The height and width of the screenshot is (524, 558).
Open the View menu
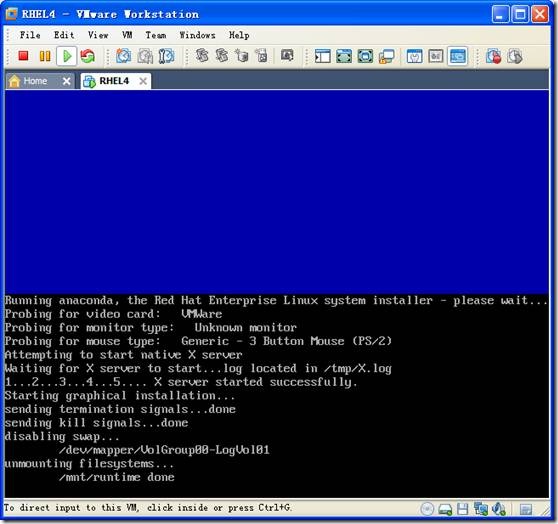pyautogui.click(x=98, y=35)
